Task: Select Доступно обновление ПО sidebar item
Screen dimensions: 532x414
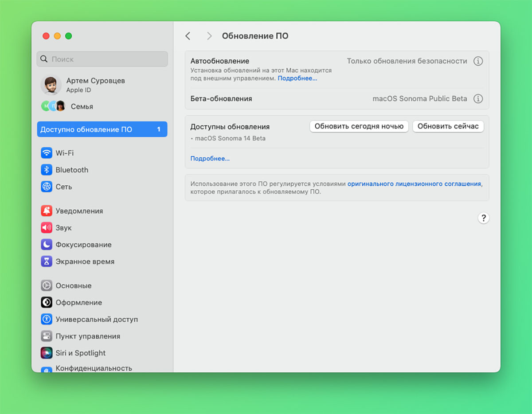Action: point(102,129)
